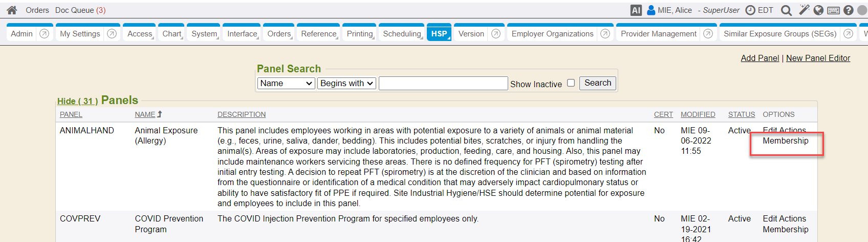Open the Scheduling tab menu
The width and height of the screenshot is (868, 242).
[x=402, y=34]
